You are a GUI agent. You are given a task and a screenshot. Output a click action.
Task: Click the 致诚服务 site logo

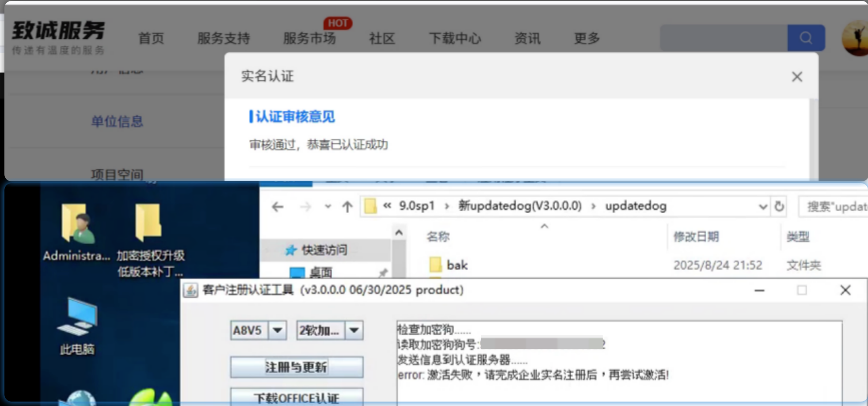58,38
